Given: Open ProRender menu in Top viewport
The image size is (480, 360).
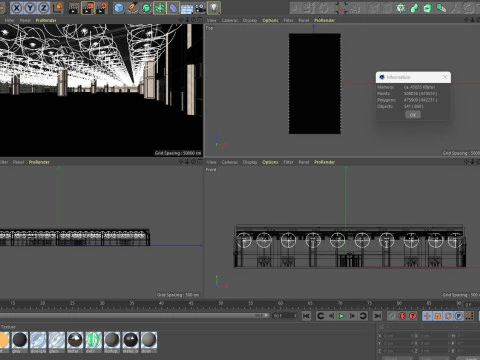Looking at the screenshot, I should click(324, 20).
